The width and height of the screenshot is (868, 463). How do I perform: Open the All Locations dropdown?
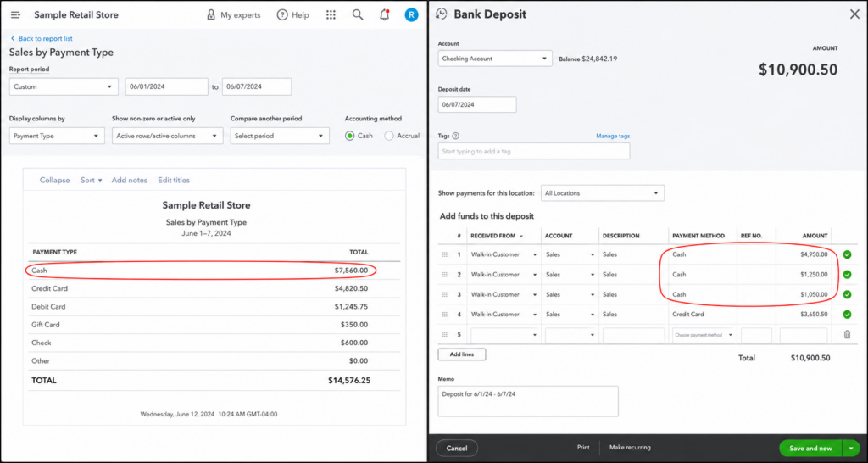point(603,193)
